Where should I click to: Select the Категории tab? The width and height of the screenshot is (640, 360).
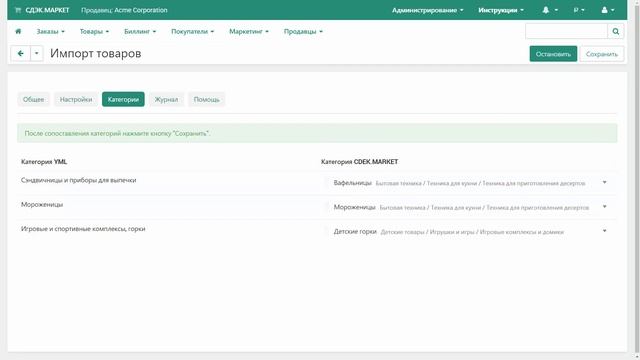coord(123,99)
